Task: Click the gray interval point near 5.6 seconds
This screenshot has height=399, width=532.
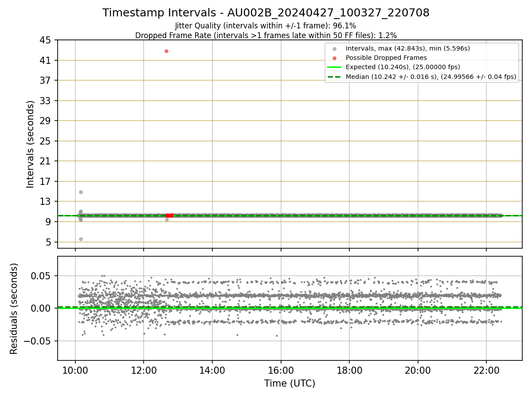Action: click(x=81, y=239)
